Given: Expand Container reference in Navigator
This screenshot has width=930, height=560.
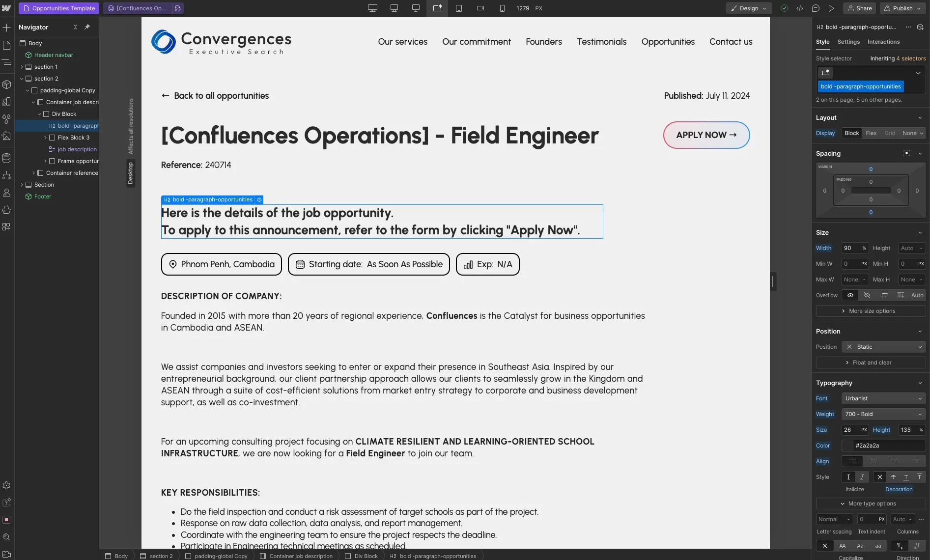Looking at the screenshot, I should [33, 173].
